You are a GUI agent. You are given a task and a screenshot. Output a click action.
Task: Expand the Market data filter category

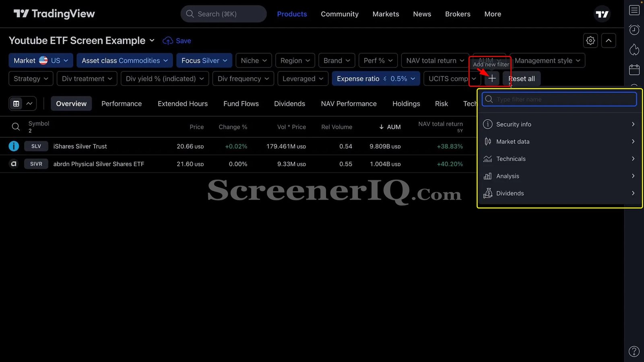559,141
